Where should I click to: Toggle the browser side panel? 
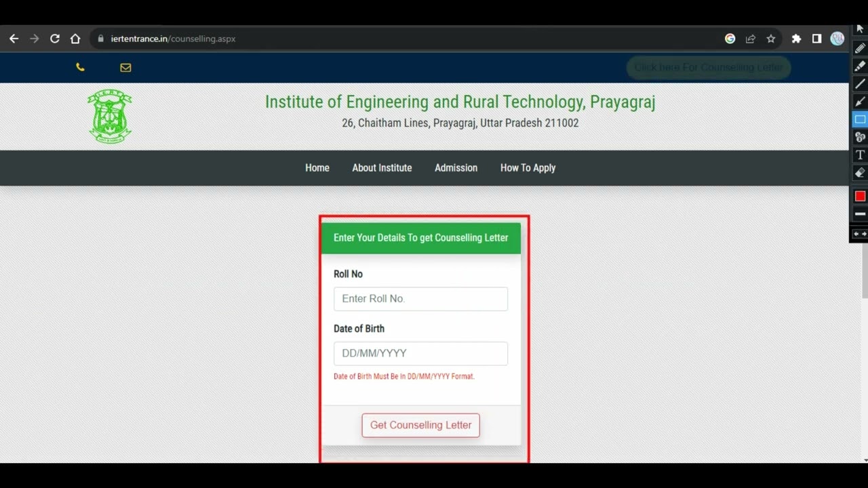816,39
